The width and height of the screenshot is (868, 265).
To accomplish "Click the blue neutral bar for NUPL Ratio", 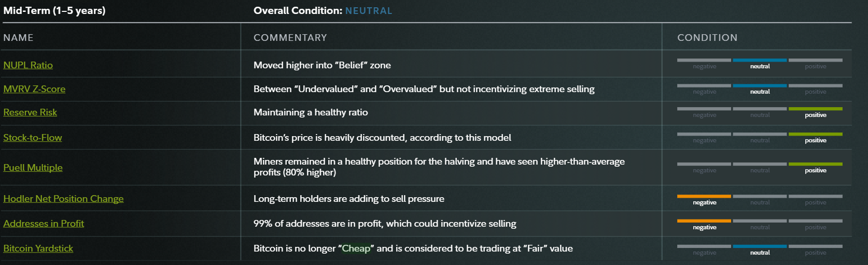I will pos(760,60).
